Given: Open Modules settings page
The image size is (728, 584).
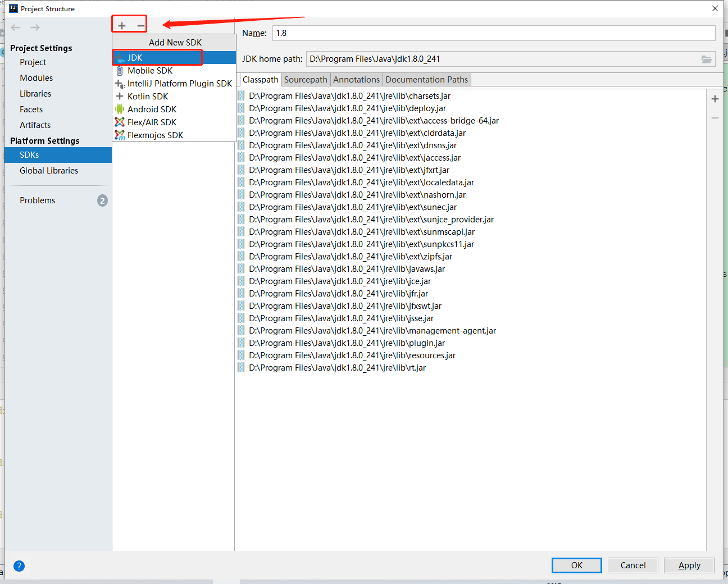Looking at the screenshot, I should pyautogui.click(x=58, y=78).
